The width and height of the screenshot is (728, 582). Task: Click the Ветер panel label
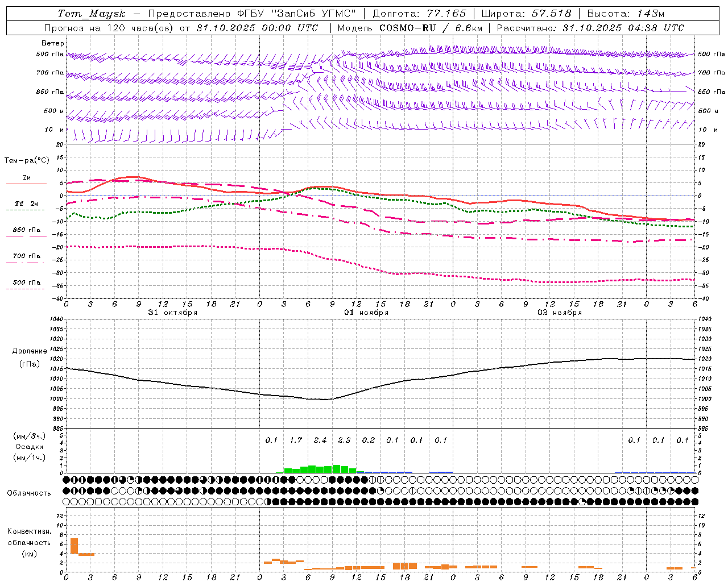coord(53,43)
